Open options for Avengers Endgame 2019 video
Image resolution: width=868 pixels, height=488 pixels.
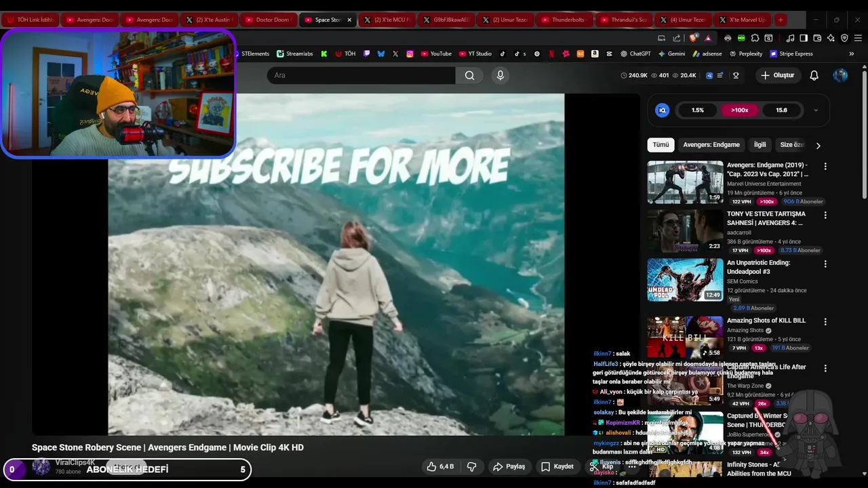click(825, 166)
